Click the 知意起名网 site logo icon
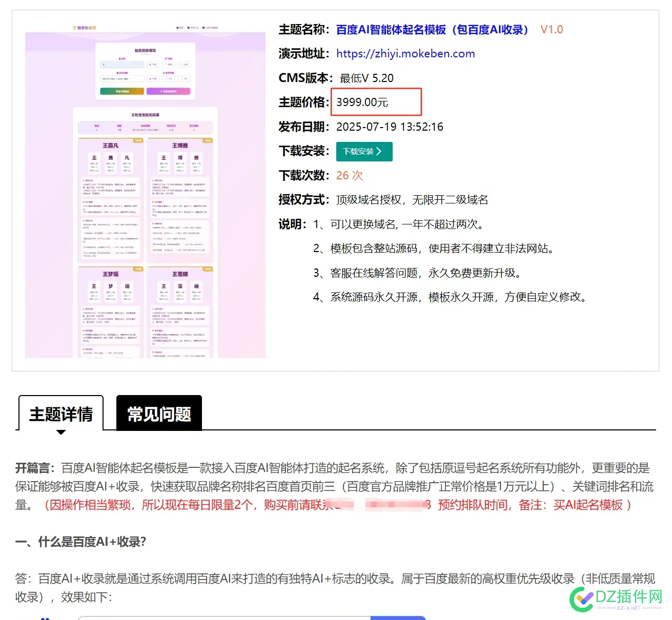This screenshot has width=672, height=620. [74, 28]
